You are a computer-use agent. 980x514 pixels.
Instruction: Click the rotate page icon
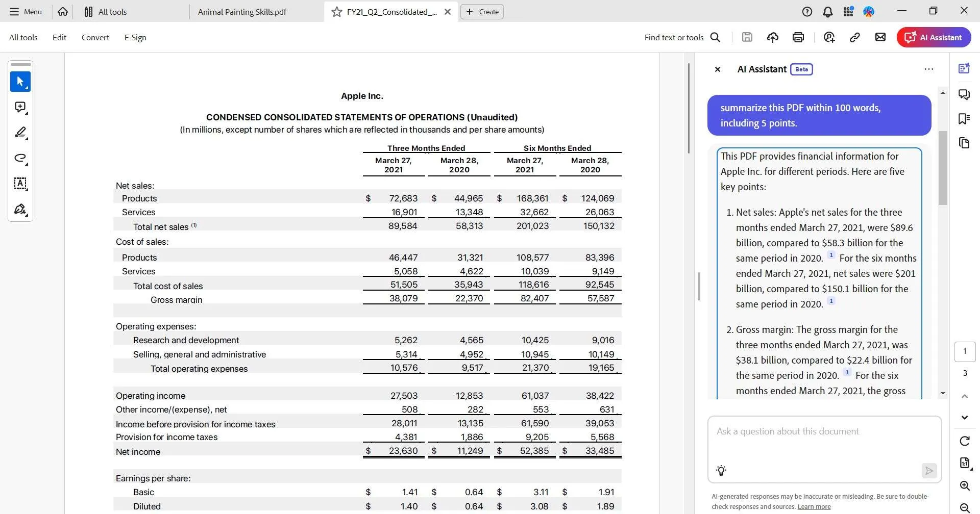965,441
